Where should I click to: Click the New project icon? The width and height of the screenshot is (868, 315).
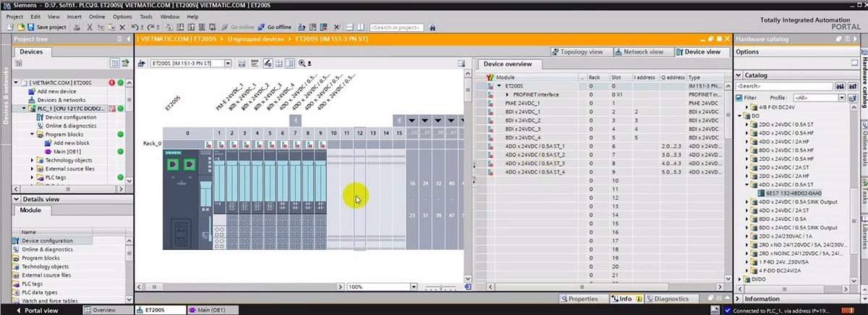coord(9,27)
